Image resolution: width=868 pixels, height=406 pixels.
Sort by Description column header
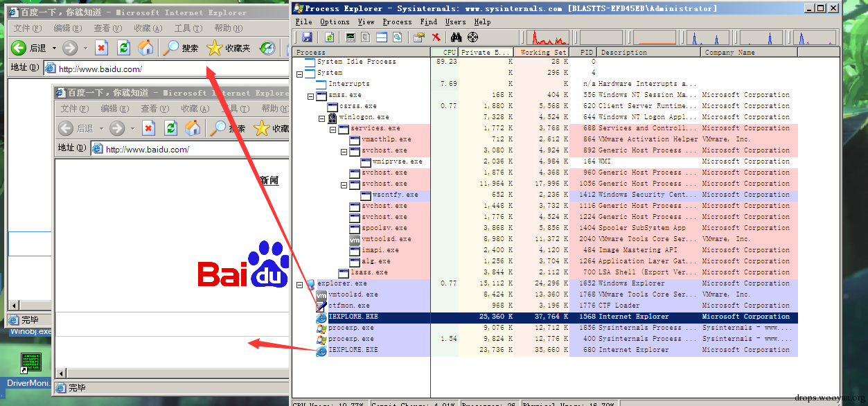click(x=649, y=53)
